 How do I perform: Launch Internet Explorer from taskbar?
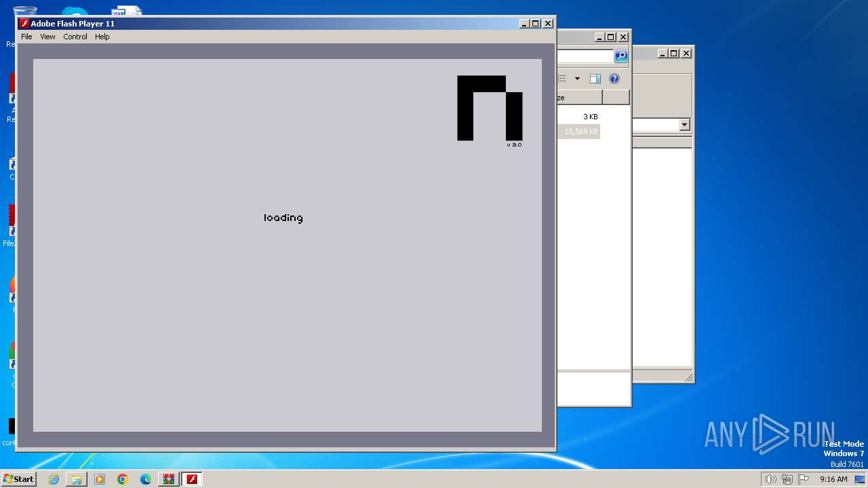tap(54, 479)
